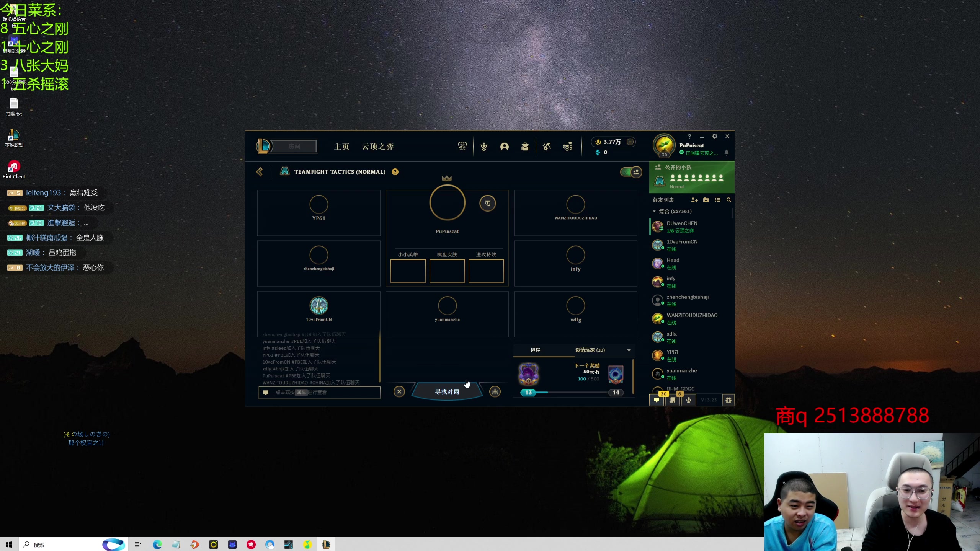This screenshot has width=980, height=551.
Task: Open the bug report icon
Action: 728,400
